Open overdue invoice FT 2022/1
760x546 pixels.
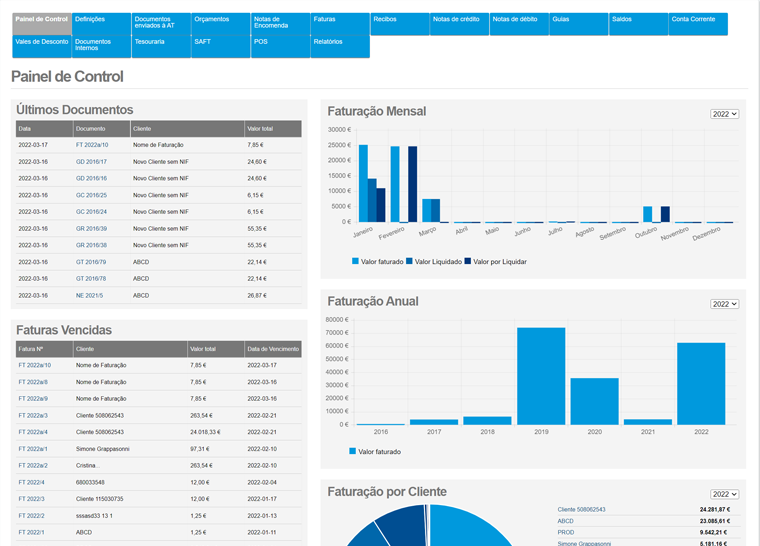coord(31,532)
